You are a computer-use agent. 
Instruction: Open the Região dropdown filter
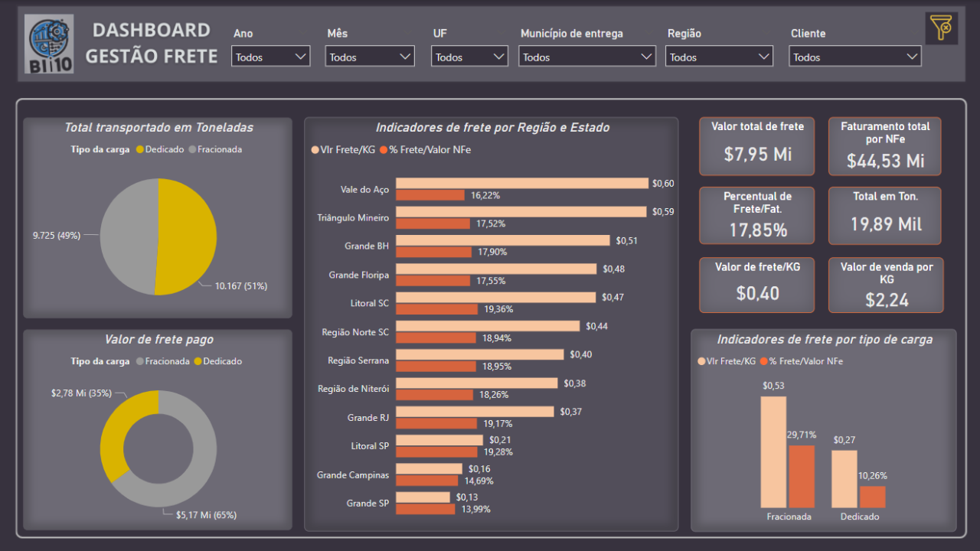coord(719,57)
